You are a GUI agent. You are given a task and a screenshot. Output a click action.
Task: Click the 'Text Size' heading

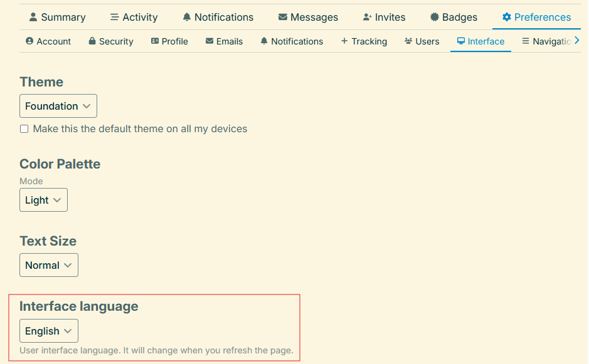(48, 241)
